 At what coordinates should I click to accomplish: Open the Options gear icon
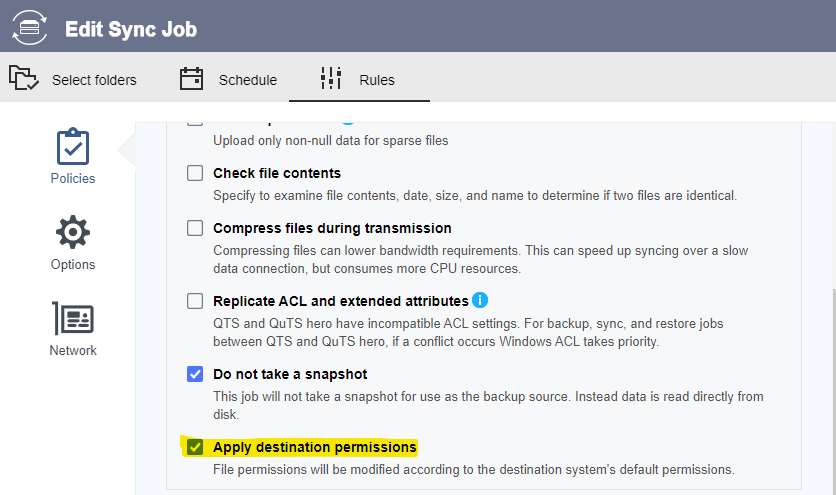[73, 233]
